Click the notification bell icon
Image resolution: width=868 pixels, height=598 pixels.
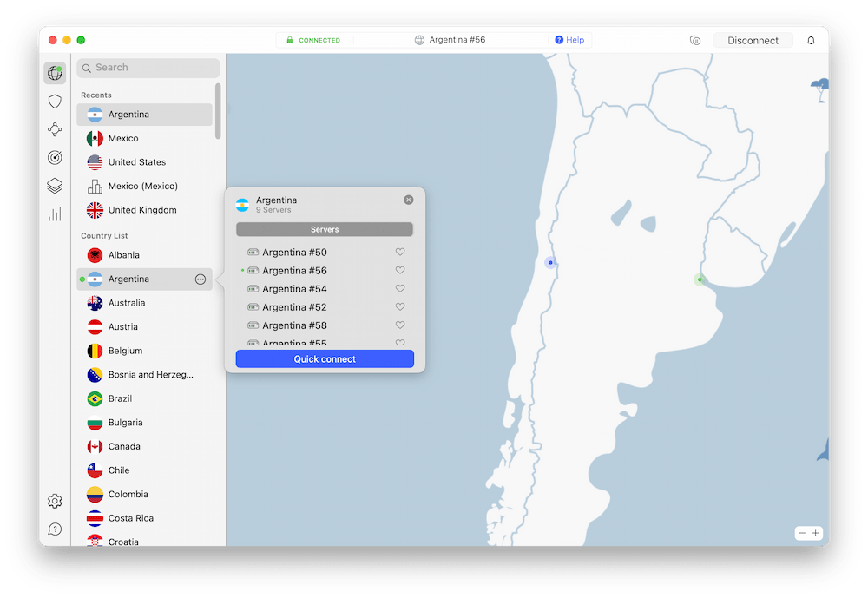point(811,41)
